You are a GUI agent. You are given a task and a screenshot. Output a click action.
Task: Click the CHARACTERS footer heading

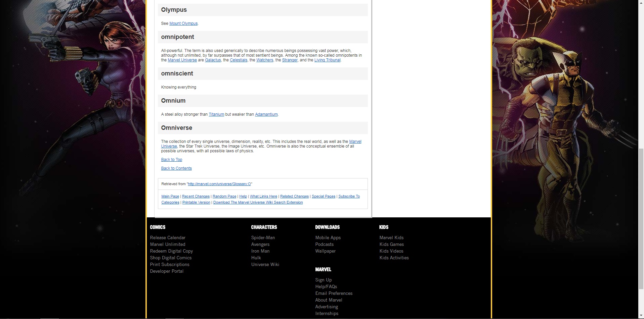click(x=264, y=227)
